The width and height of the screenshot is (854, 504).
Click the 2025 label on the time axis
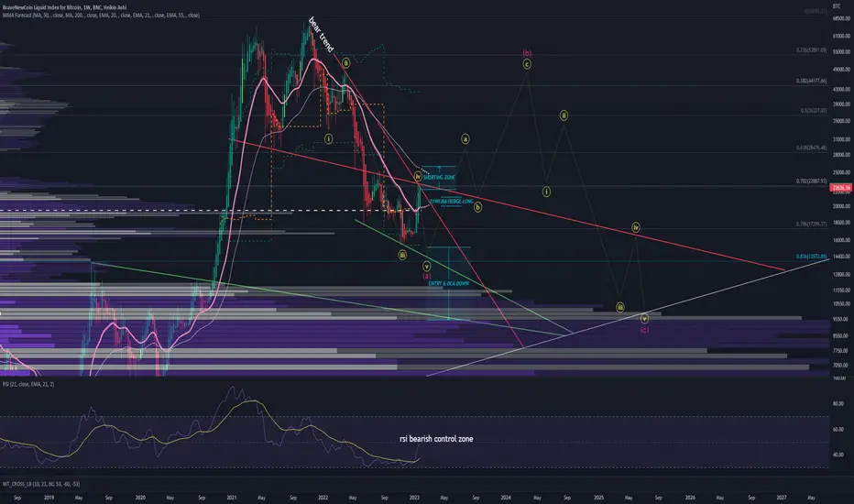coord(598,498)
